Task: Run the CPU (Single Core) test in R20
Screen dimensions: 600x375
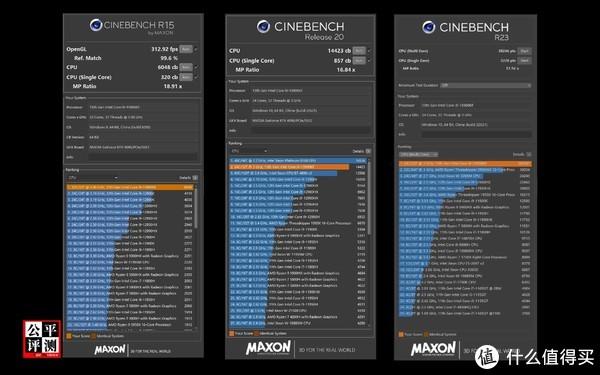Action: [359, 60]
